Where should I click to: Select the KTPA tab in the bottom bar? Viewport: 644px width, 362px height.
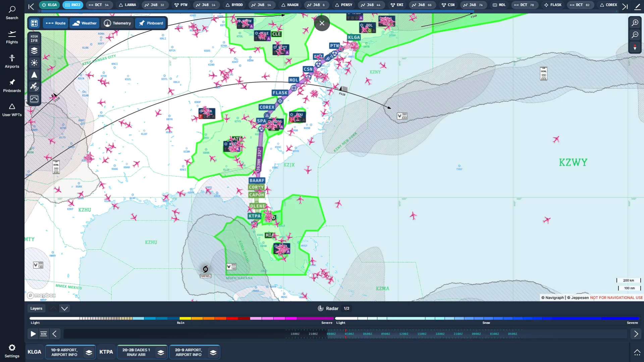[x=106, y=352]
